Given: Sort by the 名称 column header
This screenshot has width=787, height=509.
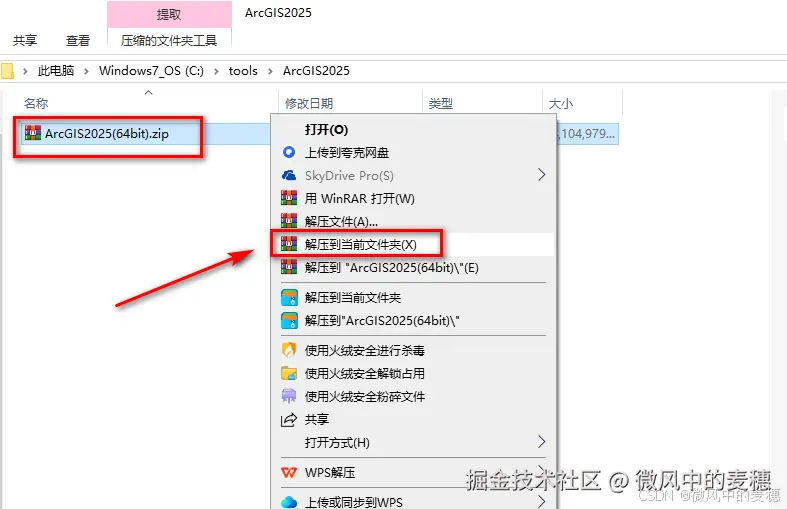Looking at the screenshot, I should pos(36,103).
